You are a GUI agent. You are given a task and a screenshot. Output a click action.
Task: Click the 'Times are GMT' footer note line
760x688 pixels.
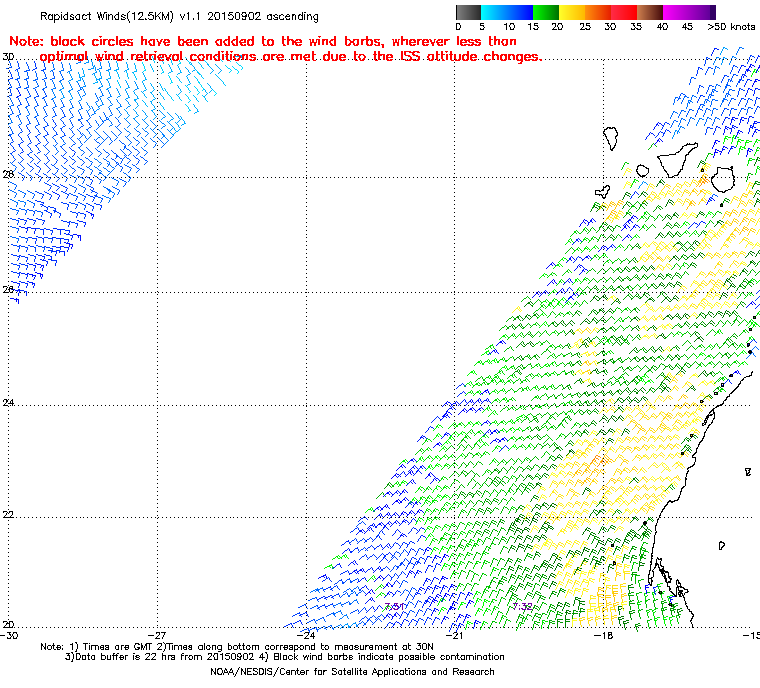[237, 647]
